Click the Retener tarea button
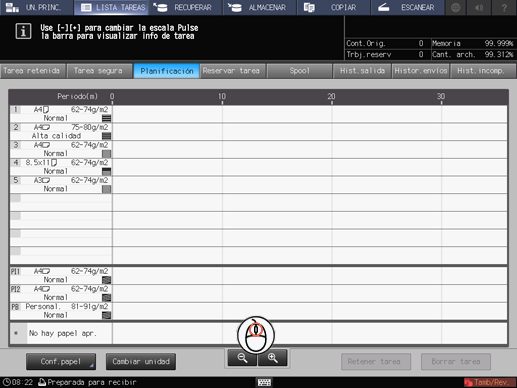Screen dimensions: 517x388 [x=376, y=362]
